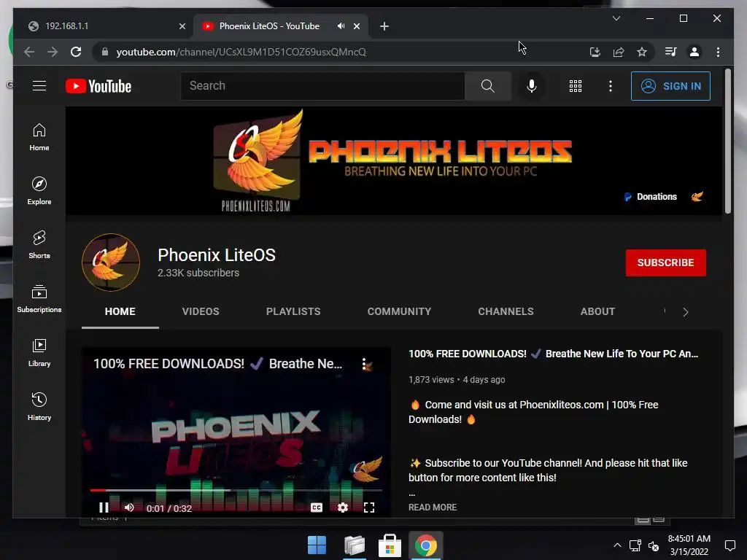Open banner phoenix bird icon link
The image size is (747, 560).
(x=697, y=197)
